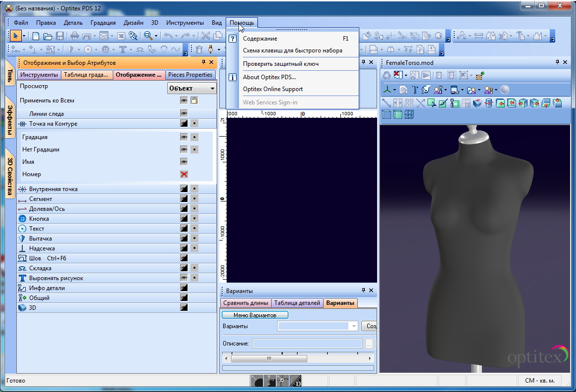Expand the zoom magnifier dropdown arrow
This screenshot has height=392, width=576.
[x=156, y=36]
